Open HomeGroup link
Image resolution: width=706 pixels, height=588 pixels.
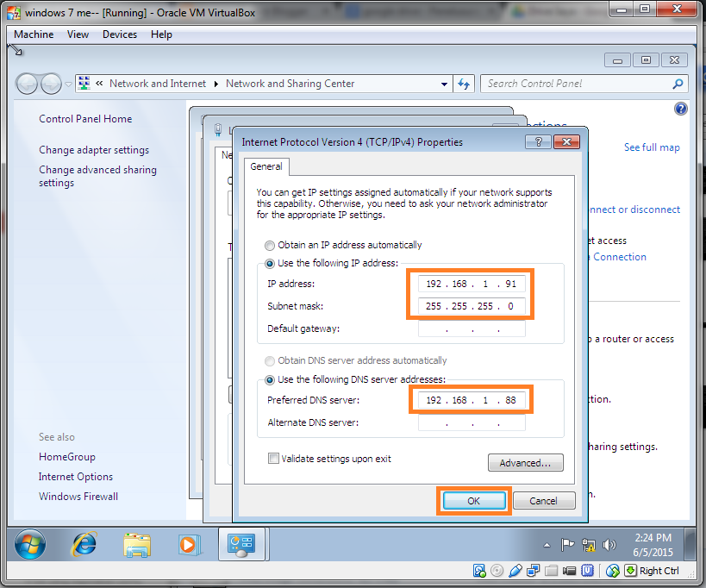tap(67, 457)
